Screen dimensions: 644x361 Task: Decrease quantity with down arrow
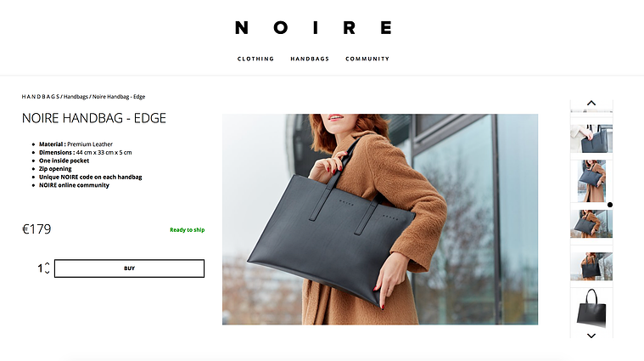(x=48, y=272)
